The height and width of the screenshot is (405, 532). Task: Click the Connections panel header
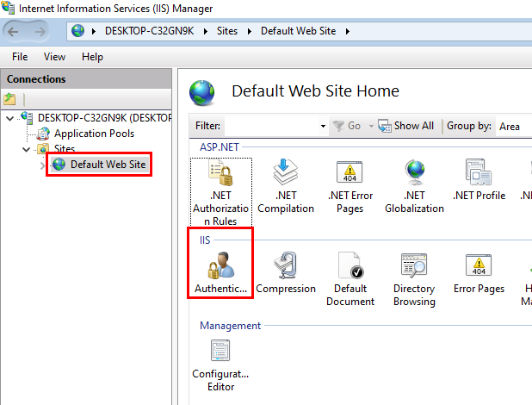pyautogui.click(x=86, y=79)
